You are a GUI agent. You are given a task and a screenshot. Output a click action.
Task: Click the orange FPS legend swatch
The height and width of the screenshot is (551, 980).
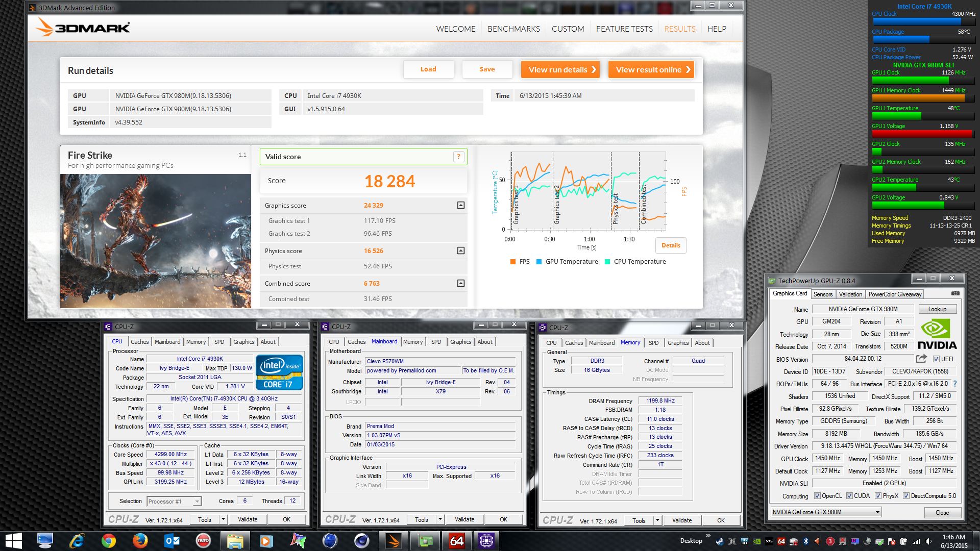coord(512,262)
